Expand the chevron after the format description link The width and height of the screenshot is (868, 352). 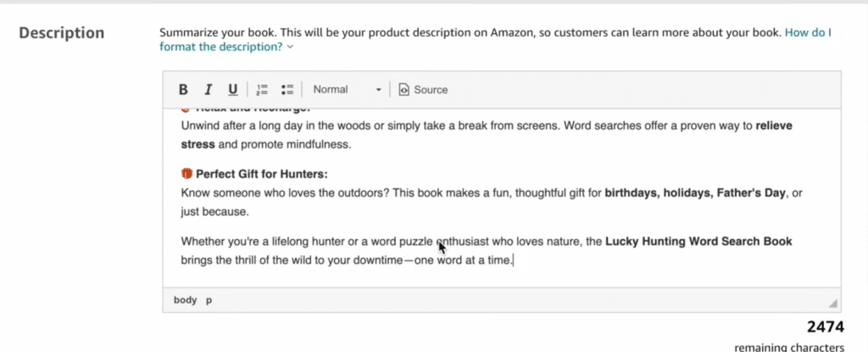tap(291, 47)
